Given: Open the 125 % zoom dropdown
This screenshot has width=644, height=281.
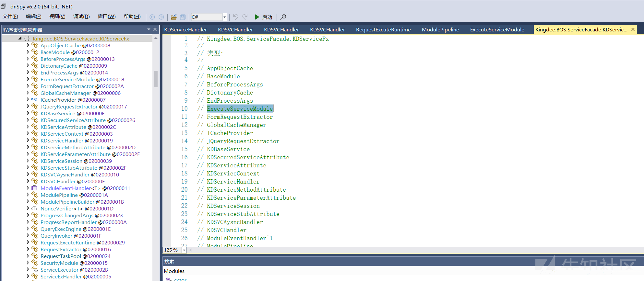Looking at the screenshot, I should [x=184, y=250].
